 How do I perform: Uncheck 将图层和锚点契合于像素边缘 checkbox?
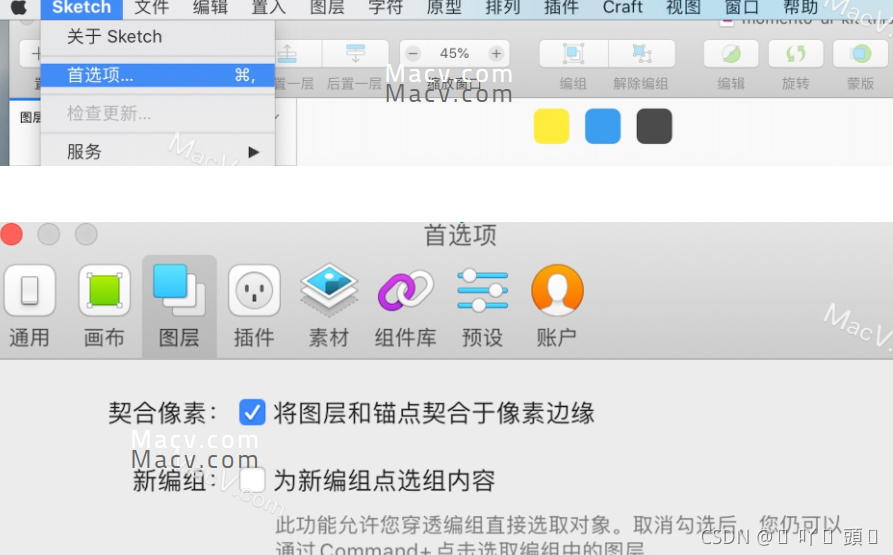pyautogui.click(x=252, y=412)
